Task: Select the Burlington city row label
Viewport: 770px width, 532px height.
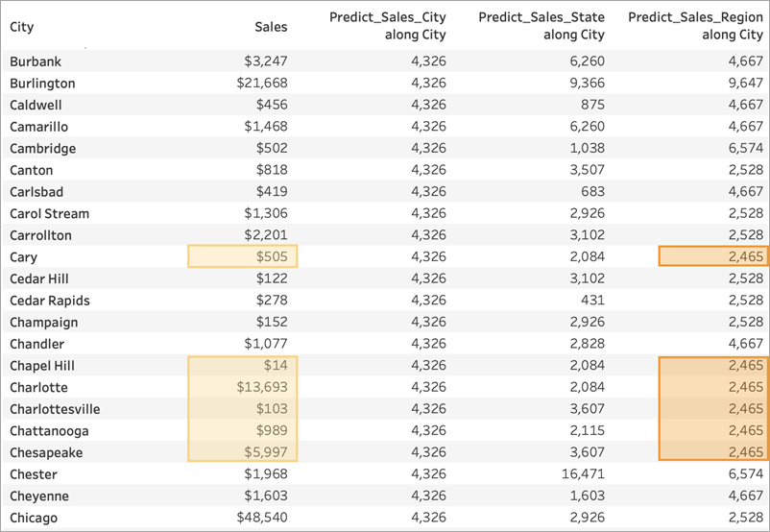Action: click(42, 84)
